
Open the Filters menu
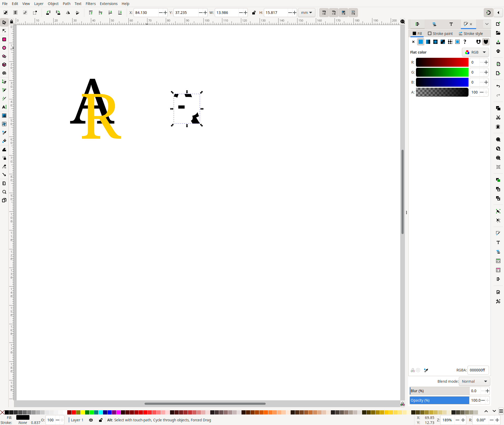(91, 4)
